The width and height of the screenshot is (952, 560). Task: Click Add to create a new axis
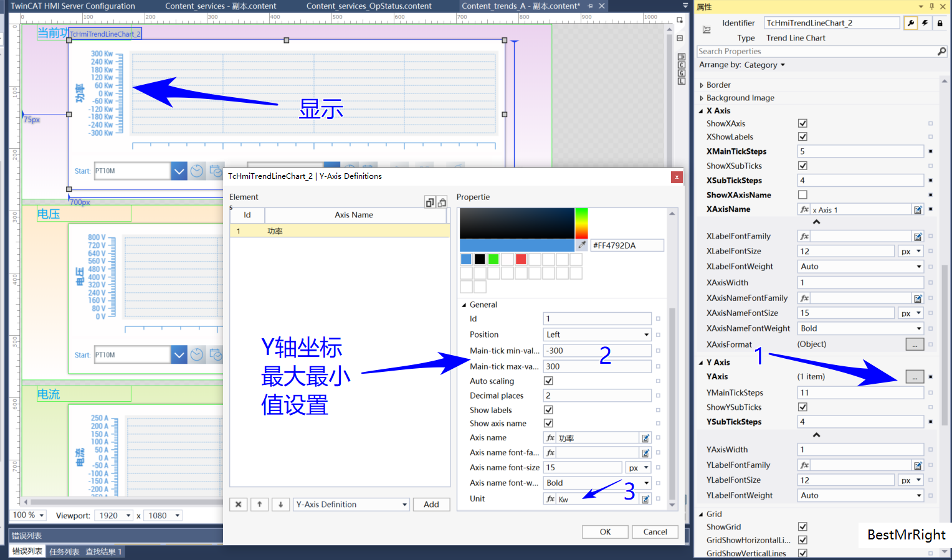(431, 504)
